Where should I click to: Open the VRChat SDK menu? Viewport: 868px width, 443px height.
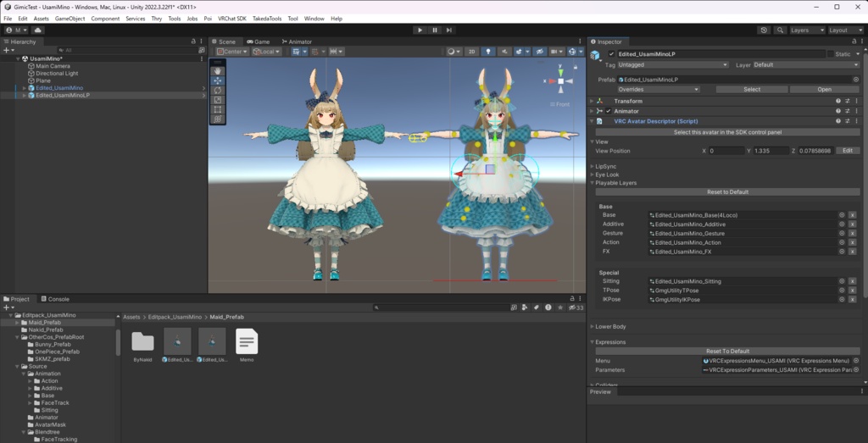pyautogui.click(x=232, y=19)
